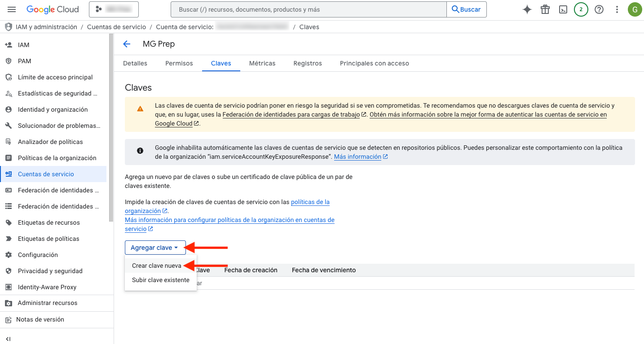Open Identity-Aware Proxy in sidebar
This screenshot has height=344, width=644.
pos(47,287)
